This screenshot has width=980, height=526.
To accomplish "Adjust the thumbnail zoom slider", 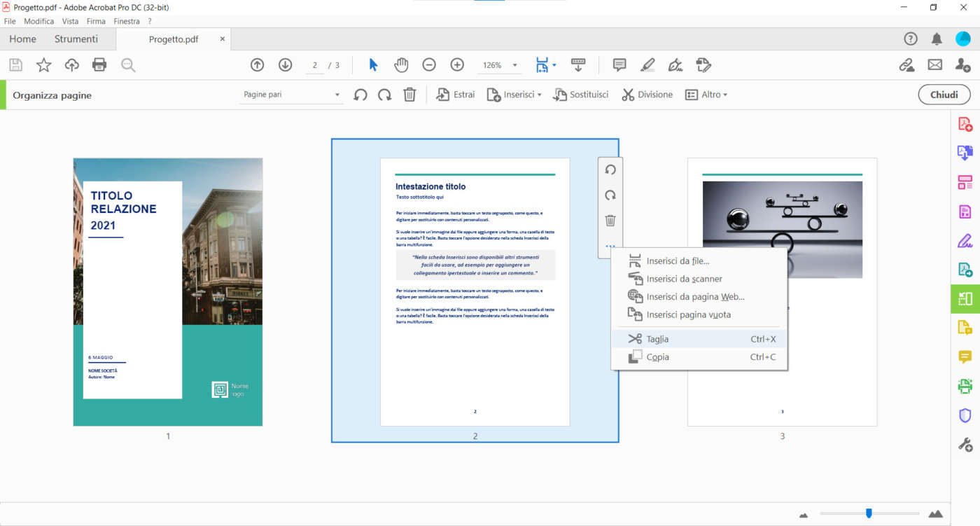I will pyautogui.click(x=870, y=512).
